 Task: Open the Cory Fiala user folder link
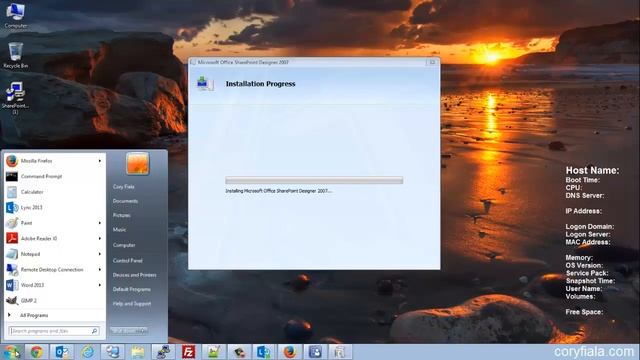click(124, 187)
